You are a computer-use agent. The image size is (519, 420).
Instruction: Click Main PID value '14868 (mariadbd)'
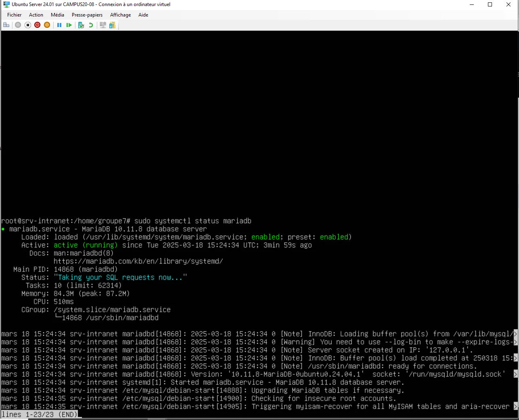86,269
